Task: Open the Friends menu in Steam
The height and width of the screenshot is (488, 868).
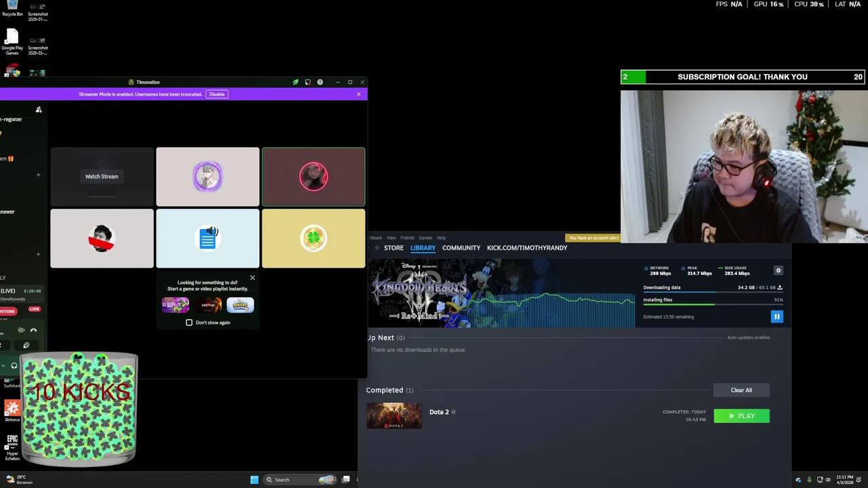Action: click(x=407, y=238)
